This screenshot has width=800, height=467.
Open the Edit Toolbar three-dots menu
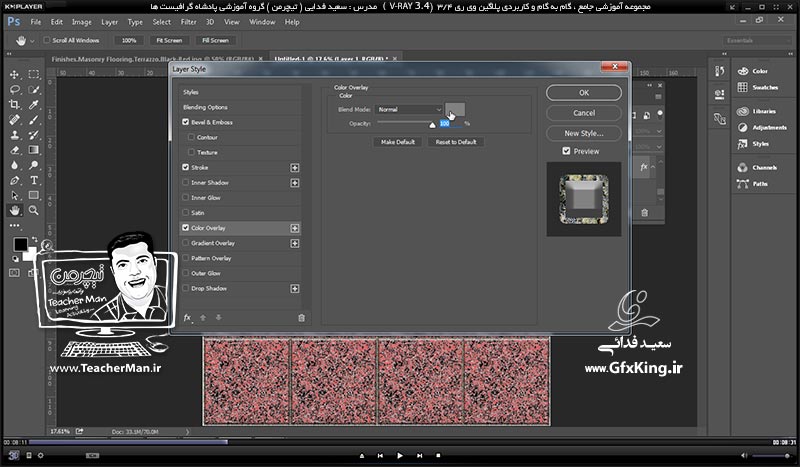[x=14, y=225]
